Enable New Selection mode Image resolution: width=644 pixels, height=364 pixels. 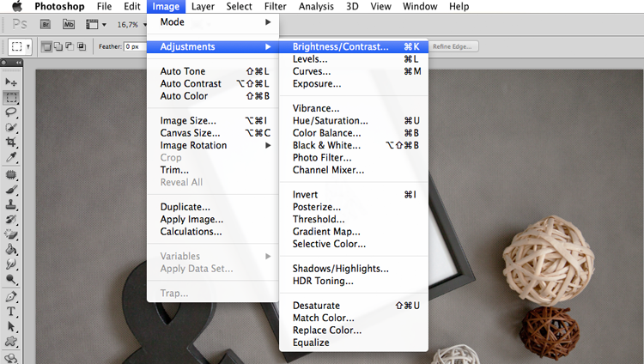[47, 46]
